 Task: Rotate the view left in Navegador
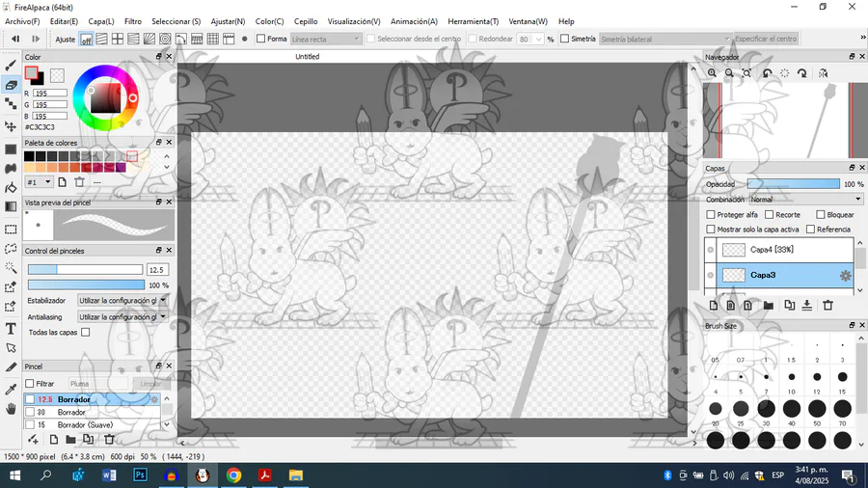pos(768,73)
